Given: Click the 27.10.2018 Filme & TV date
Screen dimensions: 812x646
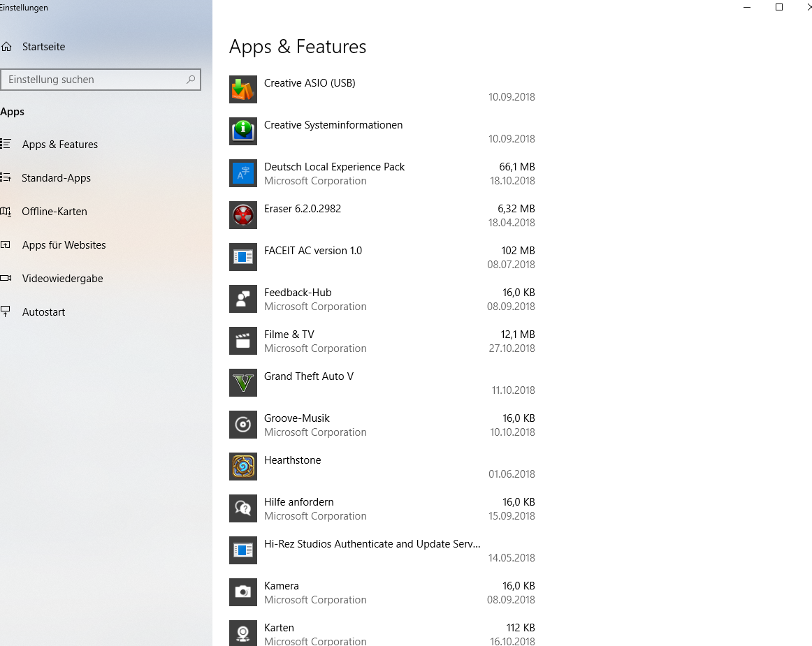Looking at the screenshot, I should point(512,348).
